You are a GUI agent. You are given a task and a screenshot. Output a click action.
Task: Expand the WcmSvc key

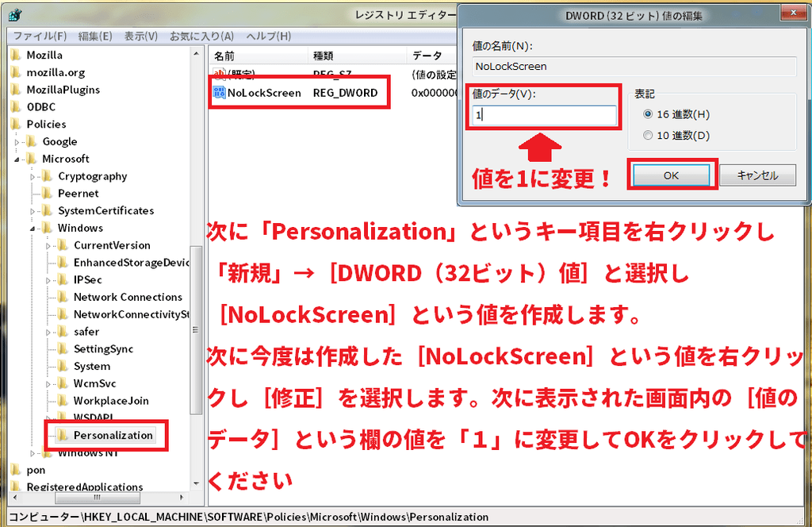(48, 384)
